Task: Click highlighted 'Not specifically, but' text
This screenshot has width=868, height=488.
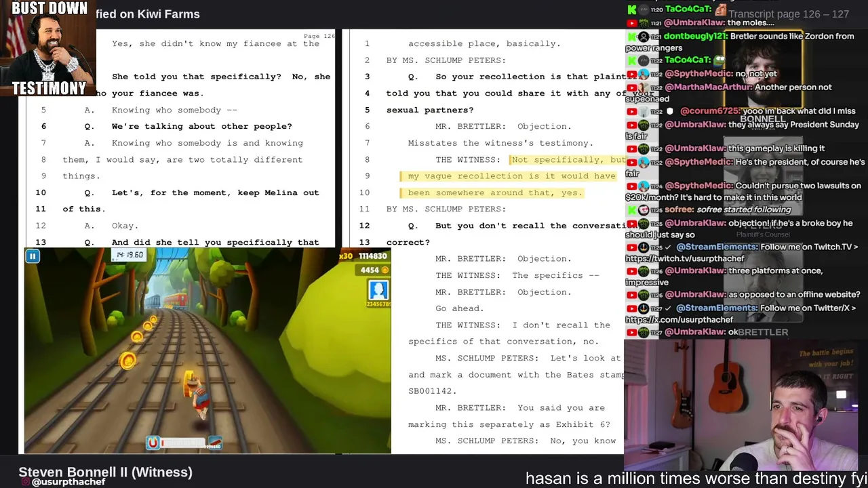Action: [568, 159]
